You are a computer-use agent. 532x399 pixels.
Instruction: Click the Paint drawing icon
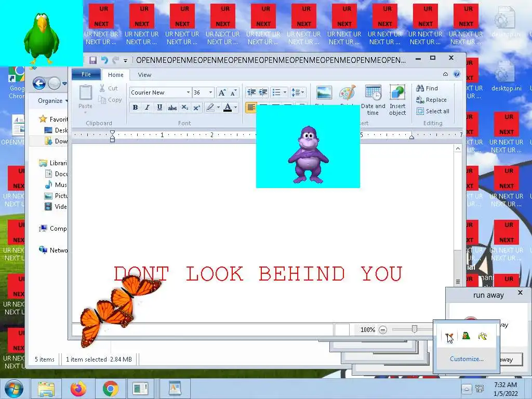tap(348, 94)
